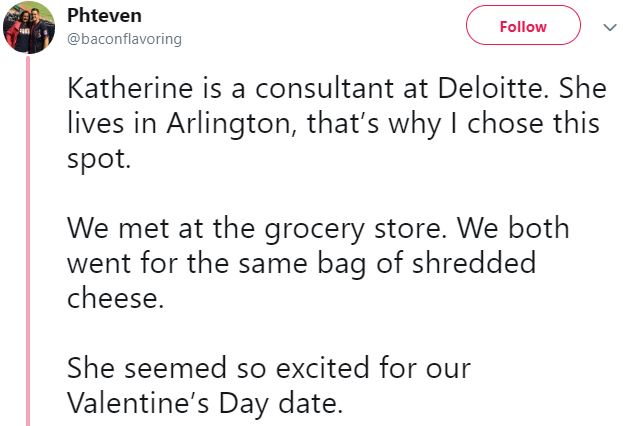623x426 pixels.
Task: Click the word excited in the tweet
Action: 323,368
